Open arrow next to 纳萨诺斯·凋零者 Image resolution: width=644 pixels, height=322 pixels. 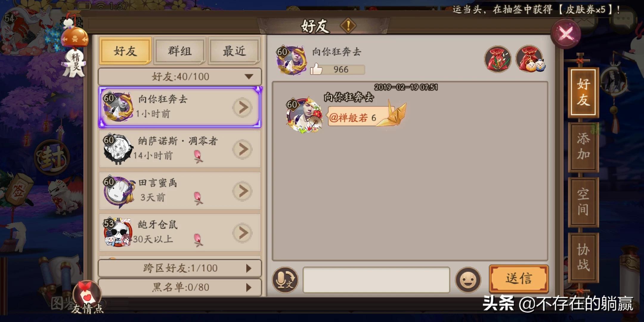243,149
